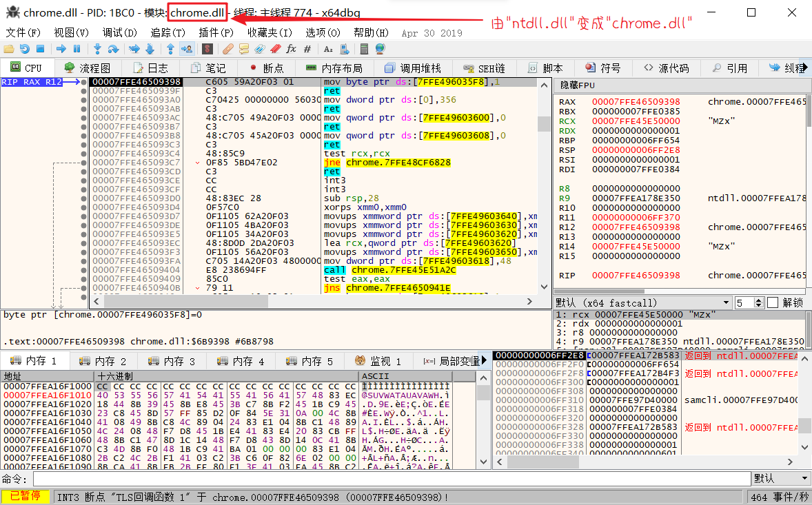Screen dimensions: 812x505
Task: Click the registers panel horizontal scrollbar
Action: click(599, 291)
